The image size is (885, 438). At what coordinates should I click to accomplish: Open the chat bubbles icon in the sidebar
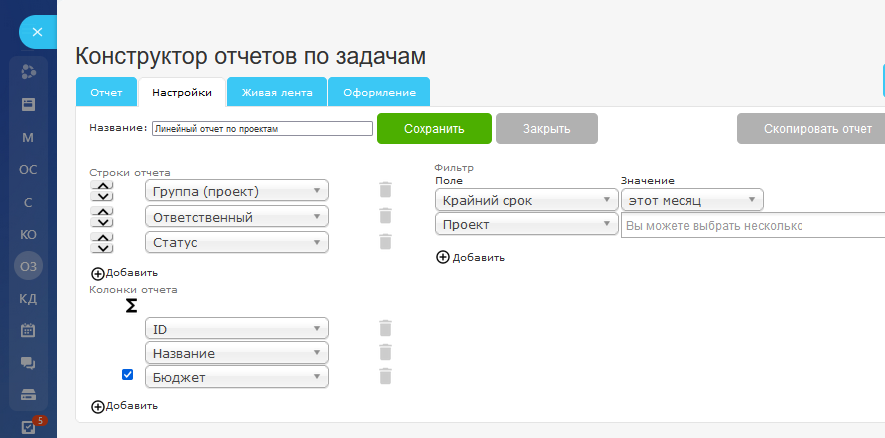pyautogui.click(x=28, y=362)
